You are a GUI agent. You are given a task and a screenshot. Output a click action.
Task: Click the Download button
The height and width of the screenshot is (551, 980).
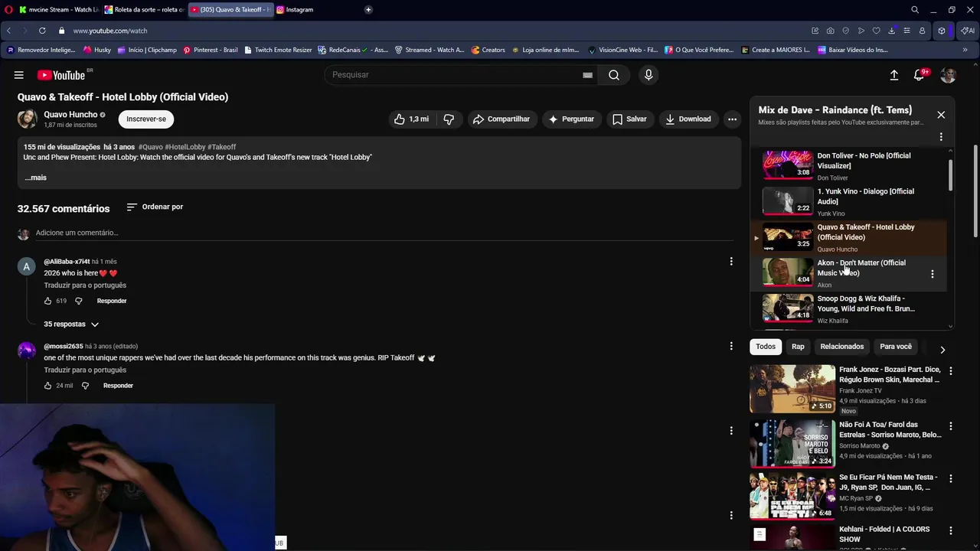pos(688,119)
